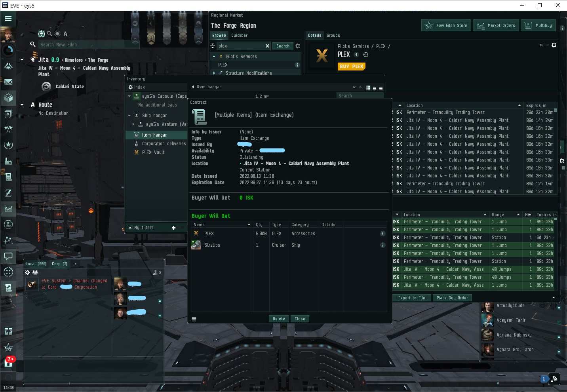Expand Structure Modifications market group

coord(214,73)
